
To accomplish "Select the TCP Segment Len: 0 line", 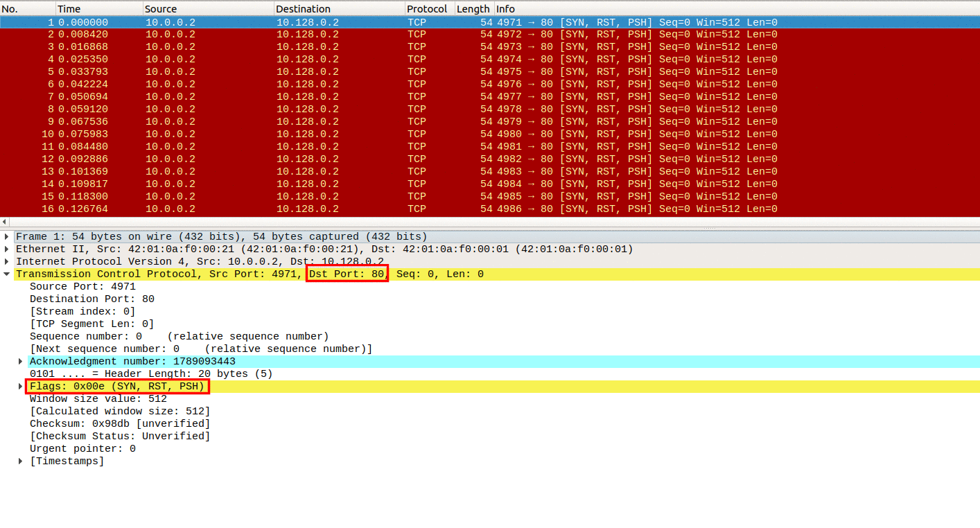I will (x=92, y=324).
